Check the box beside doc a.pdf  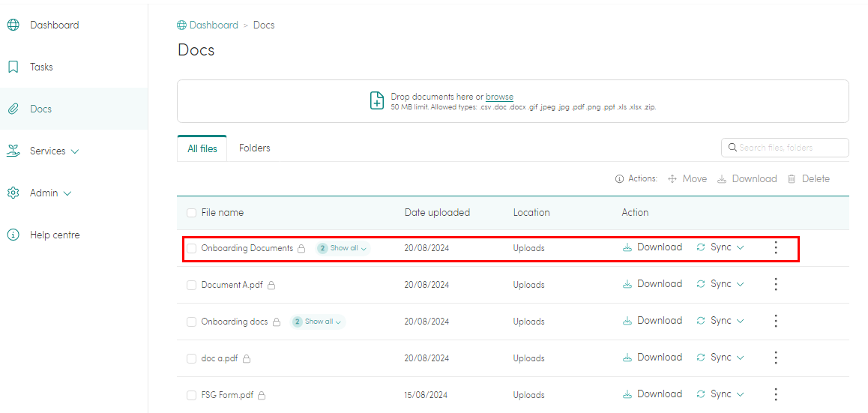point(192,358)
